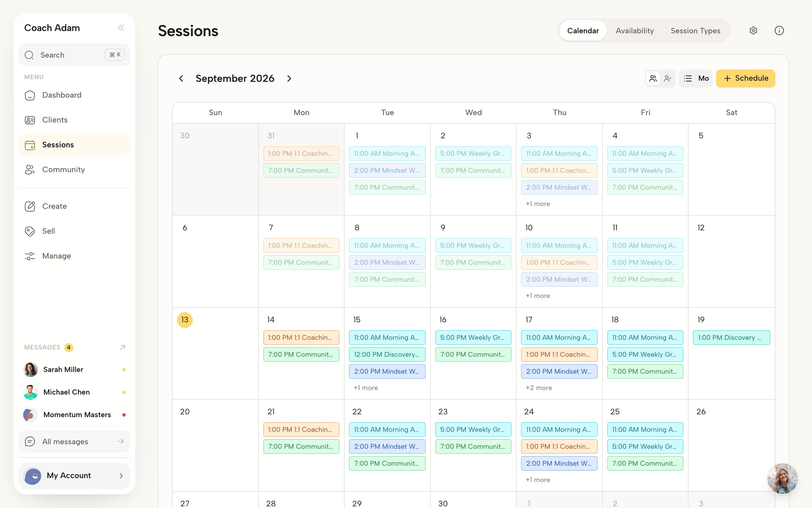Screen dimensions: 812x508
Task: Open messages in new view arrow icon
Action: [x=122, y=347]
